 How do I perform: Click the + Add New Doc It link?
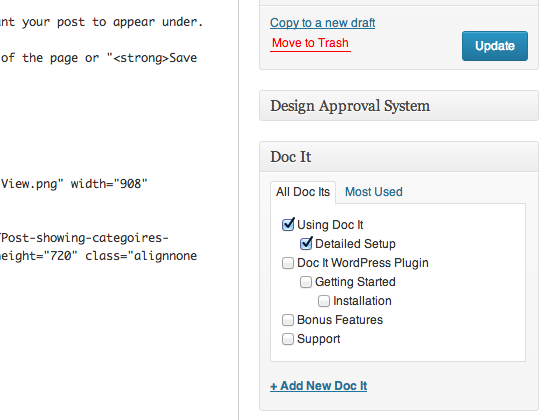318,386
